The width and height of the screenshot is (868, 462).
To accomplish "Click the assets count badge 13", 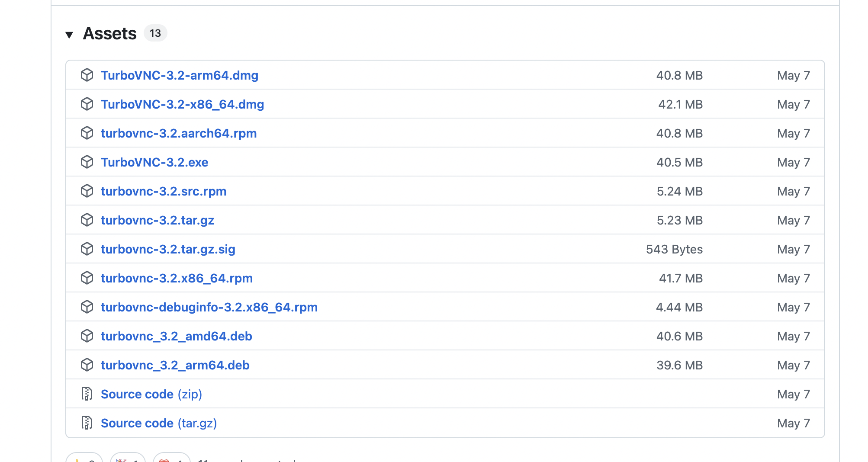I will coord(155,33).
